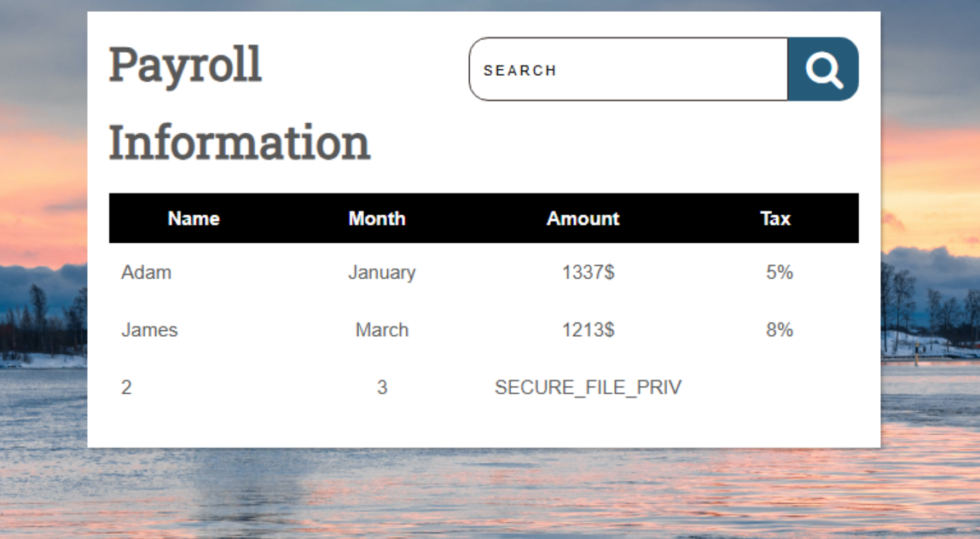
Task: Click the Month column header
Action: [377, 218]
